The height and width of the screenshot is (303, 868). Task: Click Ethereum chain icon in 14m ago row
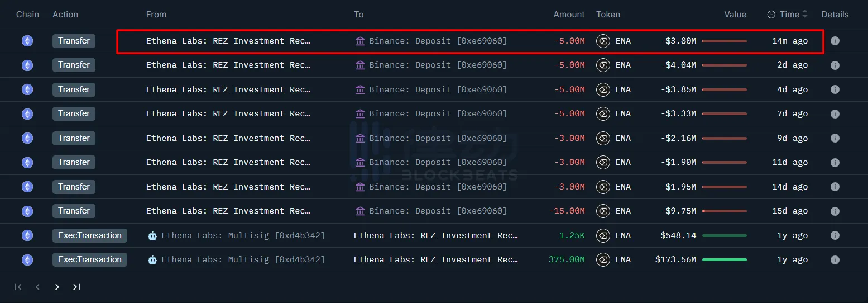[27, 41]
